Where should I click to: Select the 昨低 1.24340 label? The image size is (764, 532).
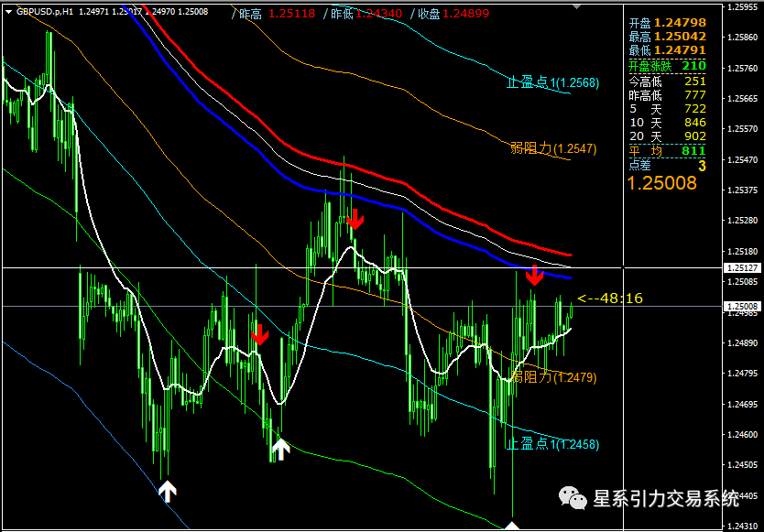tap(363, 14)
